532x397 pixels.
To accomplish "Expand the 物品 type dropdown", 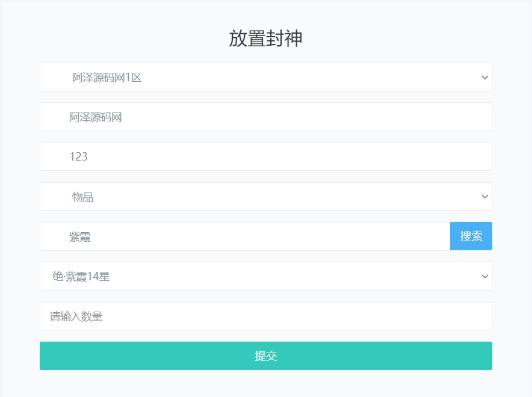I will (x=265, y=197).
